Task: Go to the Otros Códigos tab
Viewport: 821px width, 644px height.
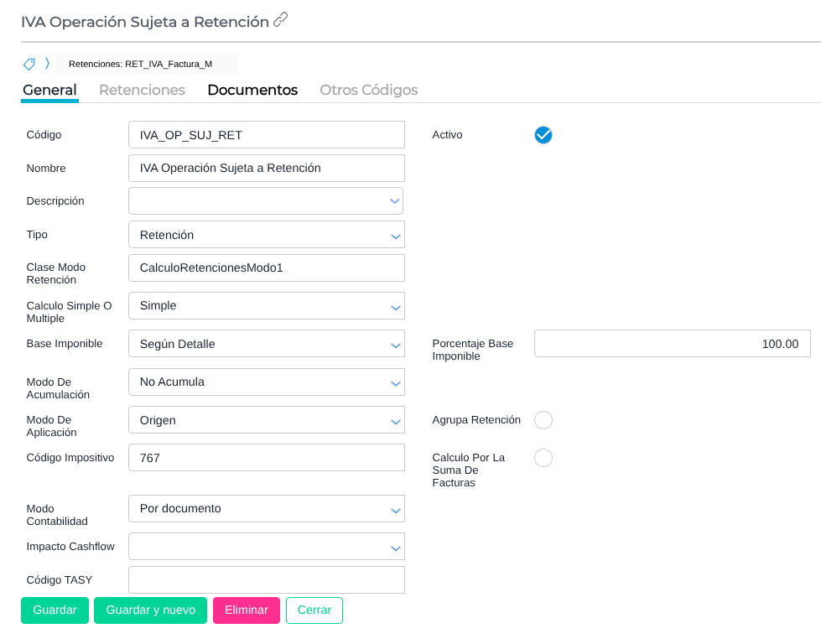Action: (x=368, y=90)
